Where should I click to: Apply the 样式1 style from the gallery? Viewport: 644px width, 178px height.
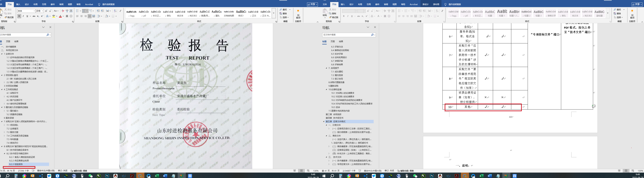241,13
